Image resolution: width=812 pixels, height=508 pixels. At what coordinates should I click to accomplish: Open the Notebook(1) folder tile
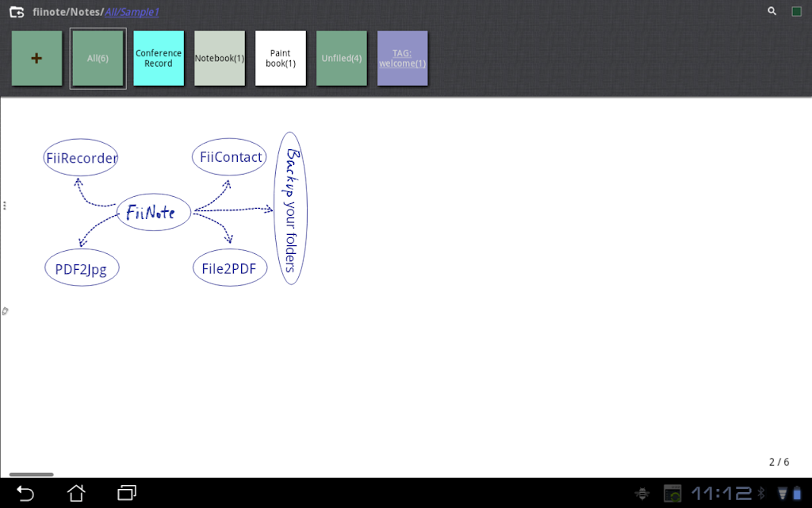tap(220, 58)
